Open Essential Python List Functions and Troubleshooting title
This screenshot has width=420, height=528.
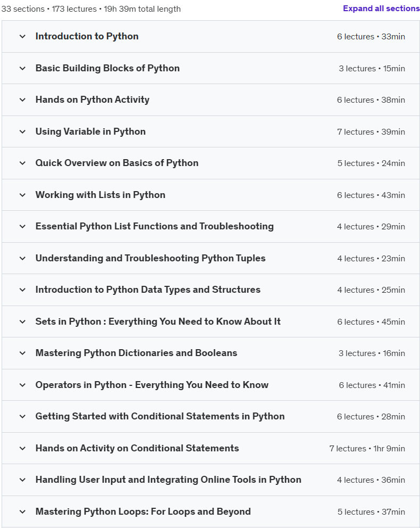(154, 226)
